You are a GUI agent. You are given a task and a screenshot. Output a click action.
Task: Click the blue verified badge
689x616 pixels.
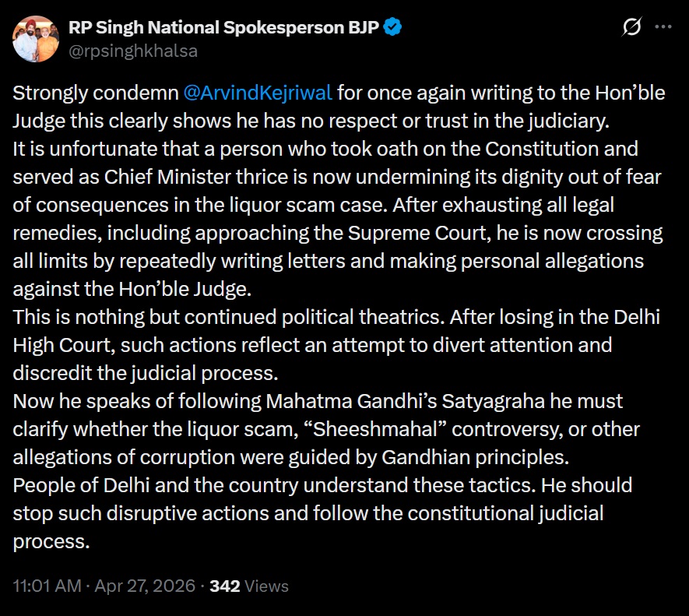(x=393, y=28)
